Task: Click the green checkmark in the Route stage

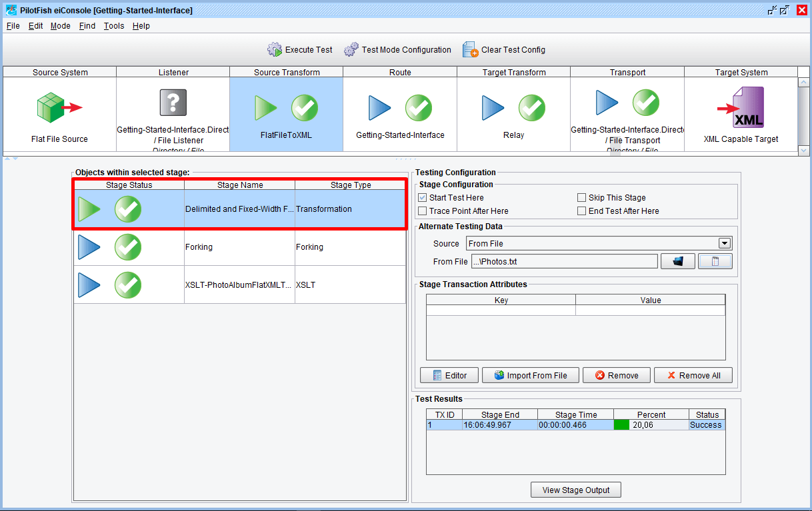Action: pyautogui.click(x=419, y=108)
